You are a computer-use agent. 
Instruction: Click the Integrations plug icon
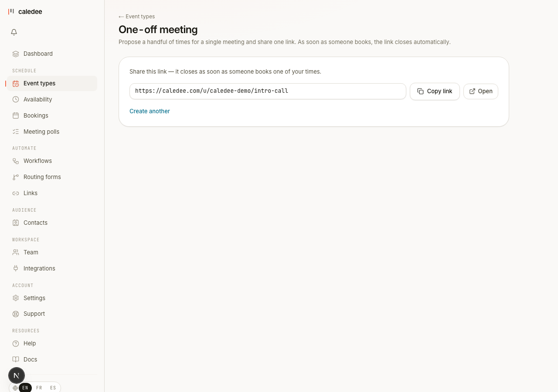coord(16,268)
